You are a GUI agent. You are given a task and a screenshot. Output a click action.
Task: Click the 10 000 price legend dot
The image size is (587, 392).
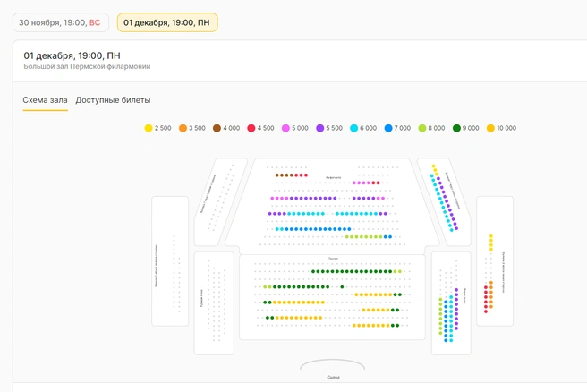tap(490, 129)
